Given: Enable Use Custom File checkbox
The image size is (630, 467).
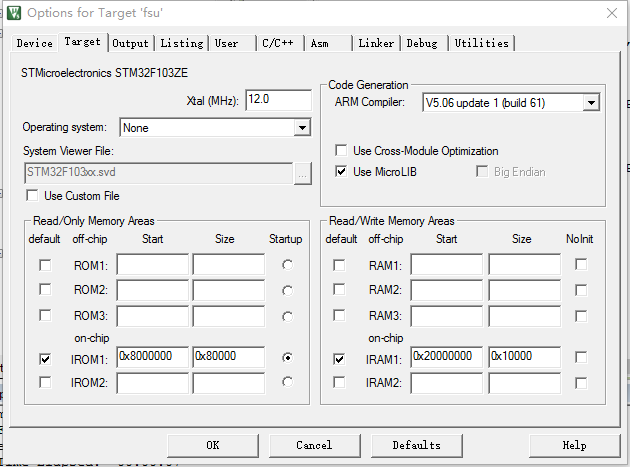Looking at the screenshot, I should tap(32, 196).
